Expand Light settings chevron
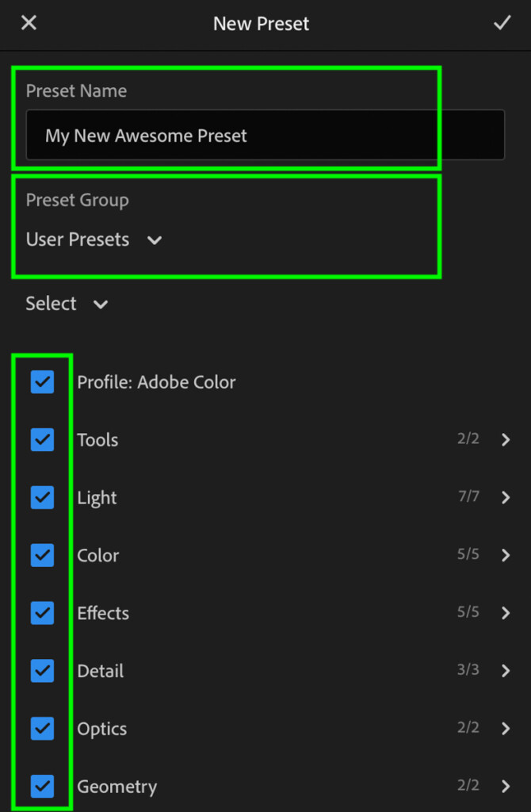 pos(506,498)
